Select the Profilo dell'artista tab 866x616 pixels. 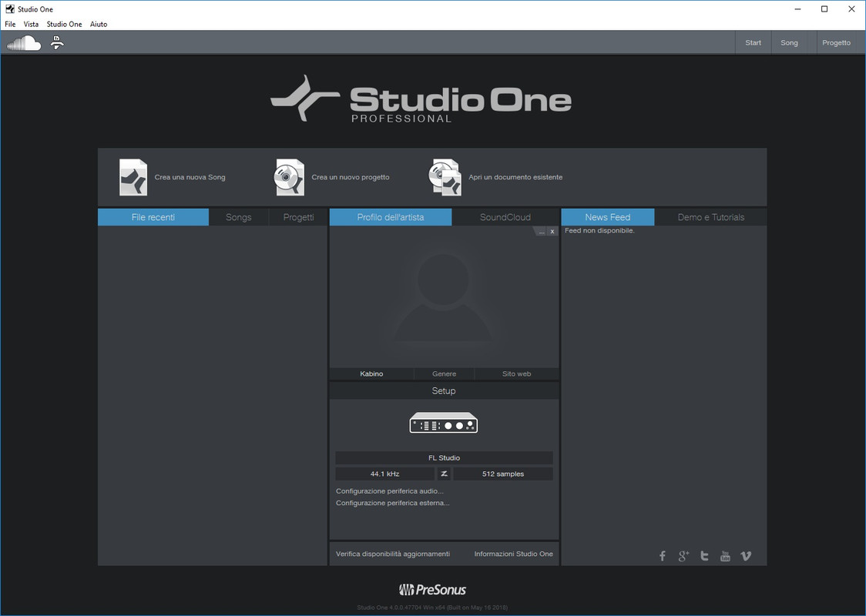pos(391,217)
